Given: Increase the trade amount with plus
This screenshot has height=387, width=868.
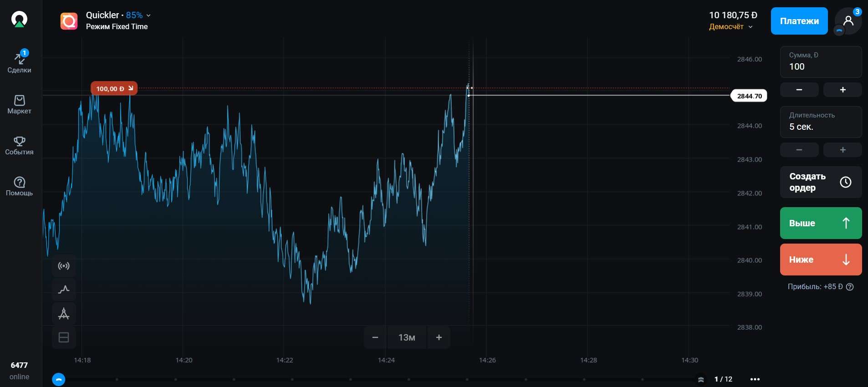Looking at the screenshot, I should pyautogui.click(x=842, y=90).
